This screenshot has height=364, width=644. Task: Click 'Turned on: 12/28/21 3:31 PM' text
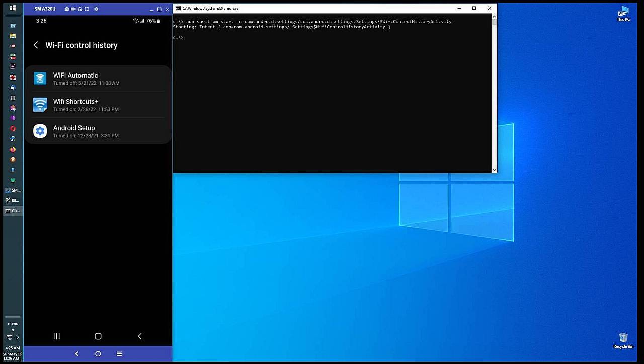click(86, 136)
